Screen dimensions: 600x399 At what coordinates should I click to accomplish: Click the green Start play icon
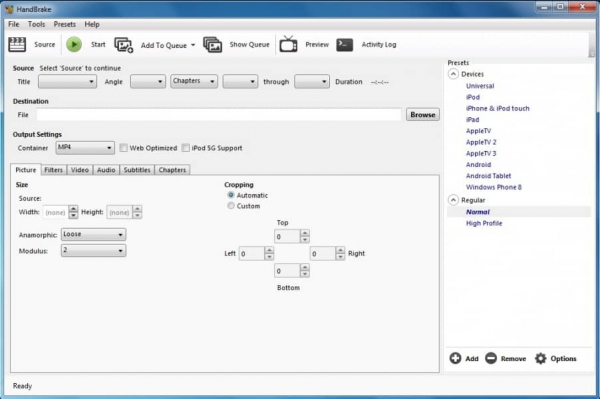tap(74, 44)
